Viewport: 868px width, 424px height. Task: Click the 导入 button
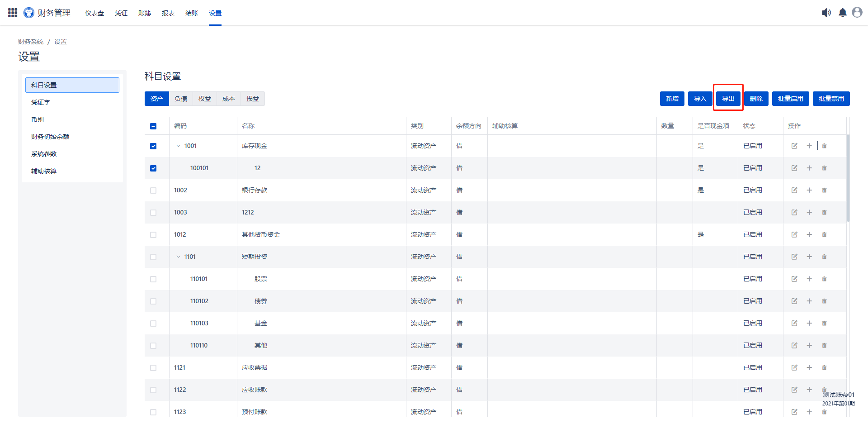click(x=700, y=99)
